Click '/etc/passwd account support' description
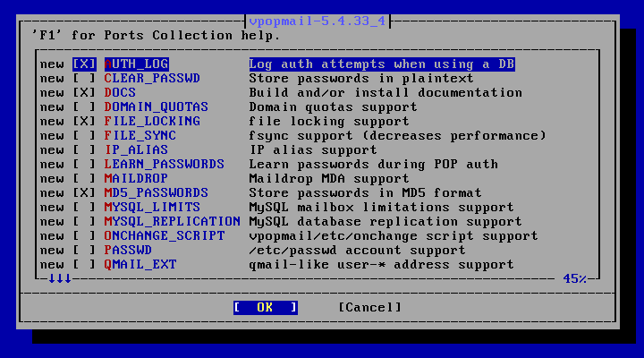The height and width of the screenshot is (358, 644). point(357,251)
